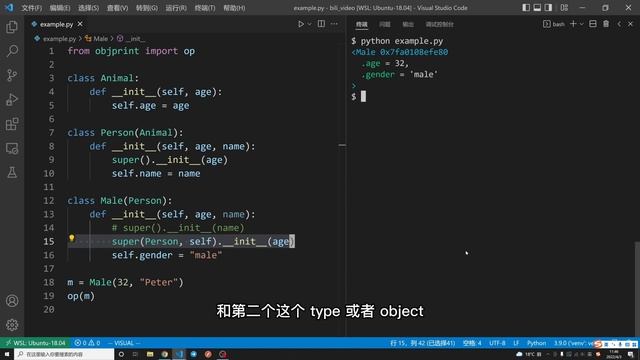Run the Python file with play button
Viewport: 640px width, 360px height.
point(301,24)
